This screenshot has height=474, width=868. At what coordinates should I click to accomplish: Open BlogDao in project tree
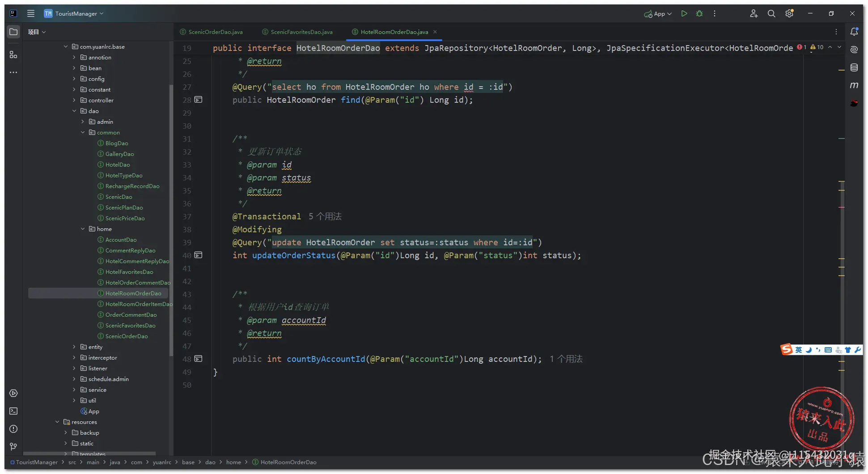pyautogui.click(x=117, y=143)
